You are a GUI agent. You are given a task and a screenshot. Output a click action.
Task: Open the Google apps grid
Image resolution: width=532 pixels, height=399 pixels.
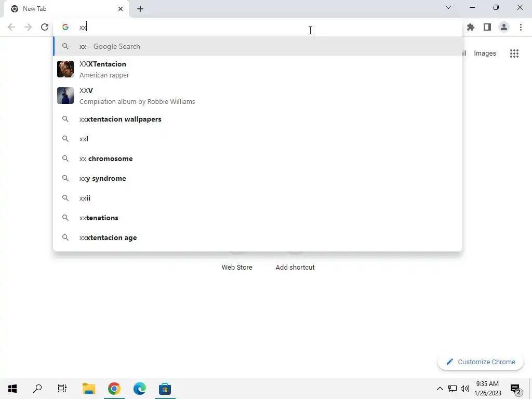tap(514, 54)
